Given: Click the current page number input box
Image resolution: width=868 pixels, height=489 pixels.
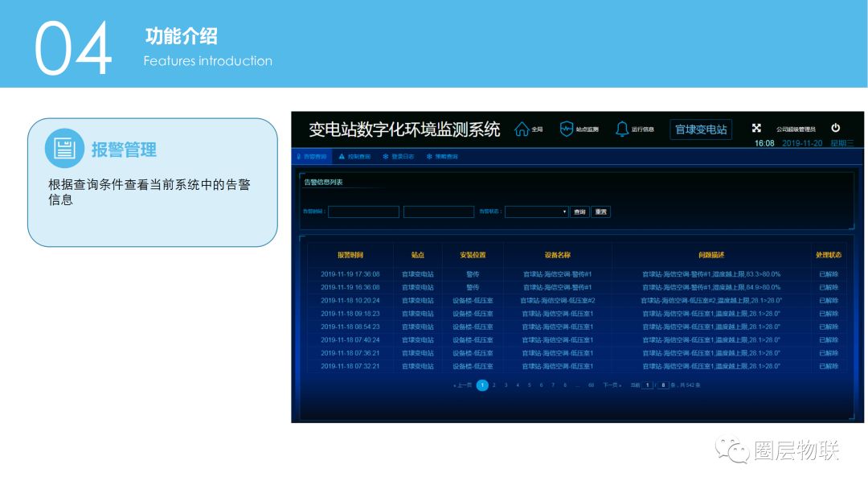Looking at the screenshot, I should click(647, 385).
